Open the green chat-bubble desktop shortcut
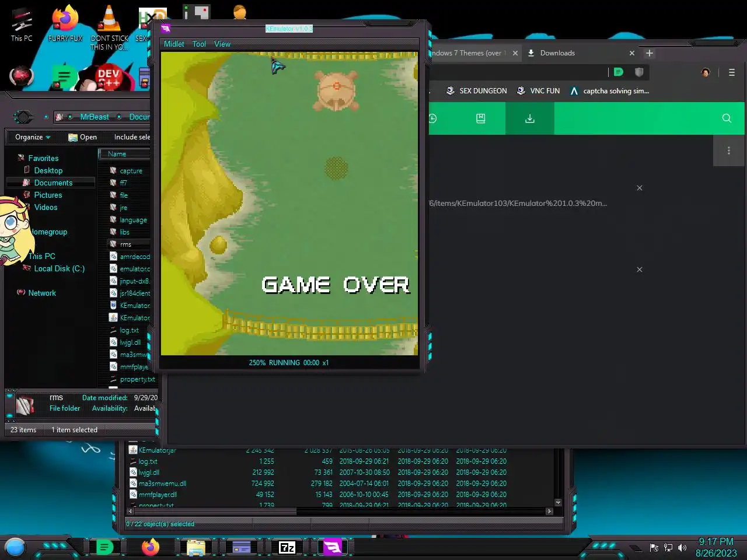747x560 pixels. pyautogui.click(x=64, y=77)
